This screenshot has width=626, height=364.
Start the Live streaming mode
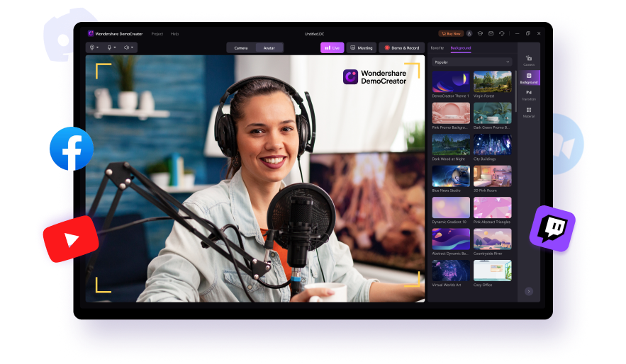coord(332,48)
